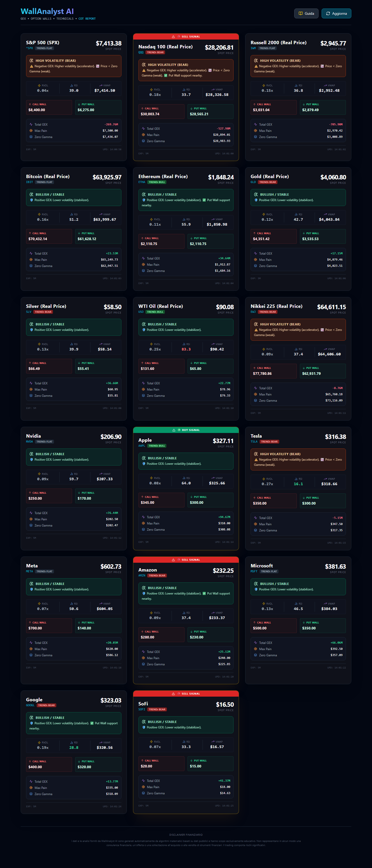Image resolution: width=372 pixels, height=868 pixels.
Task: Click the Aggiorna refresh button
Action: tap(336, 13)
